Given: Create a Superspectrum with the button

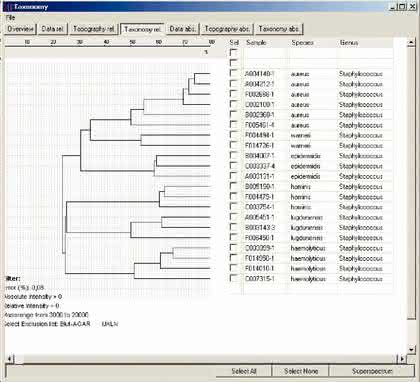Looking at the screenshot, I should tap(372, 371).
